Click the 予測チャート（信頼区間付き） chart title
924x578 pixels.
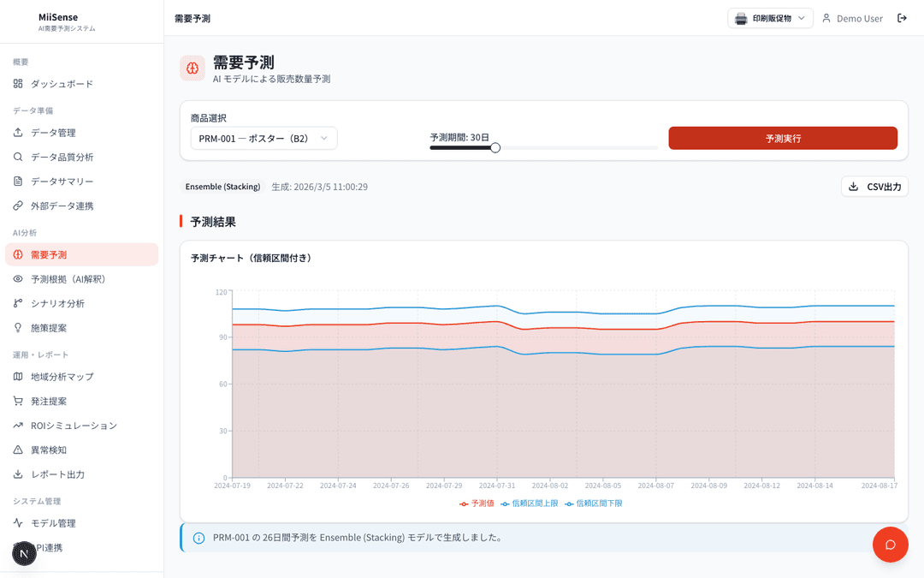pos(252,258)
